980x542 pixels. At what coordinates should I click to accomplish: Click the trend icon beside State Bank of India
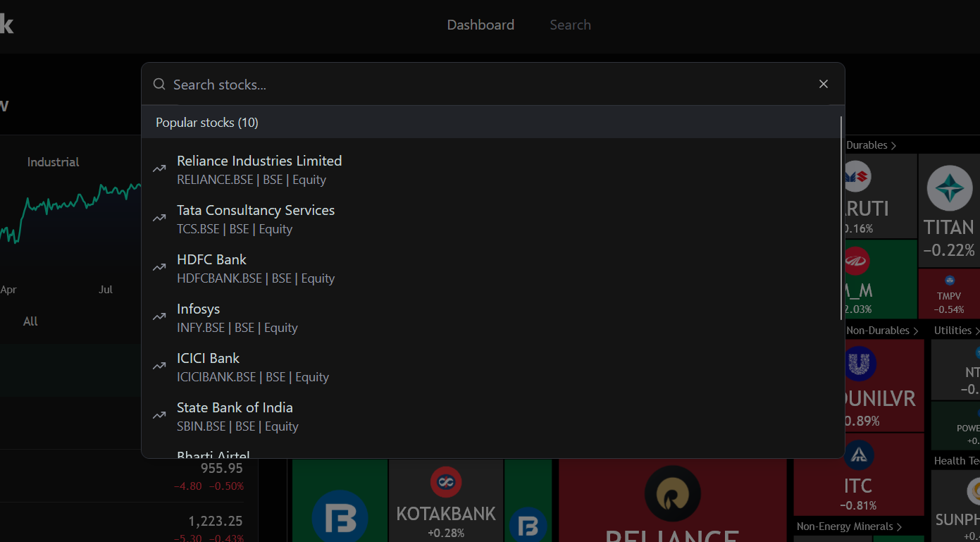[x=160, y=415]
